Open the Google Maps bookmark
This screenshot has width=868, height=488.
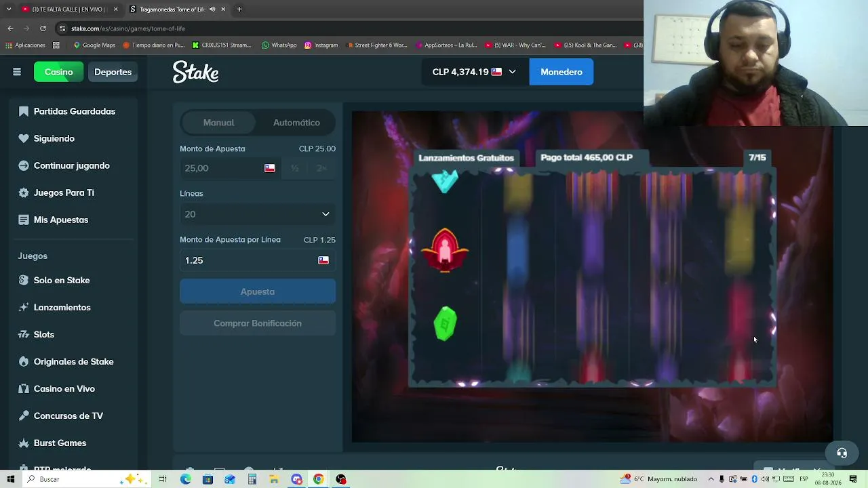(94, 45)
